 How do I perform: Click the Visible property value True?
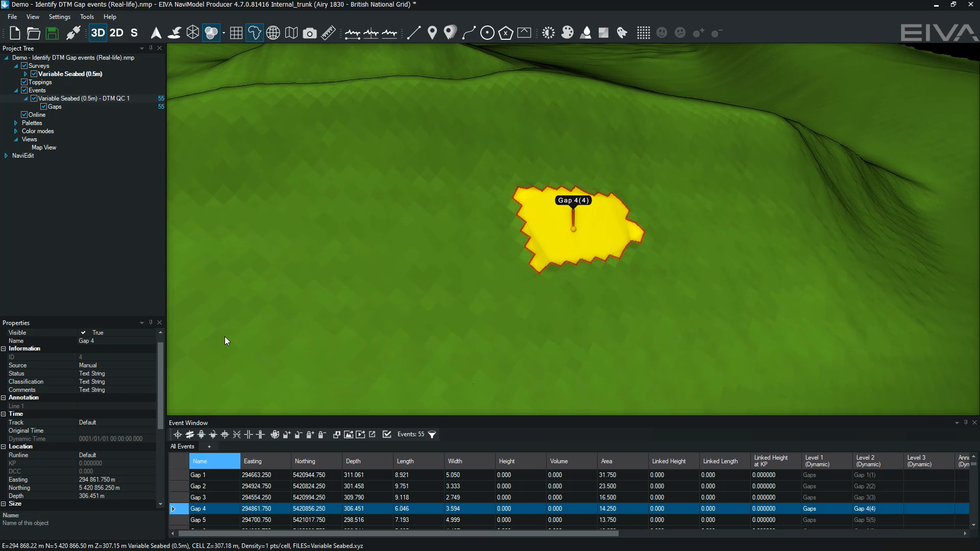[x=97, y=332]
